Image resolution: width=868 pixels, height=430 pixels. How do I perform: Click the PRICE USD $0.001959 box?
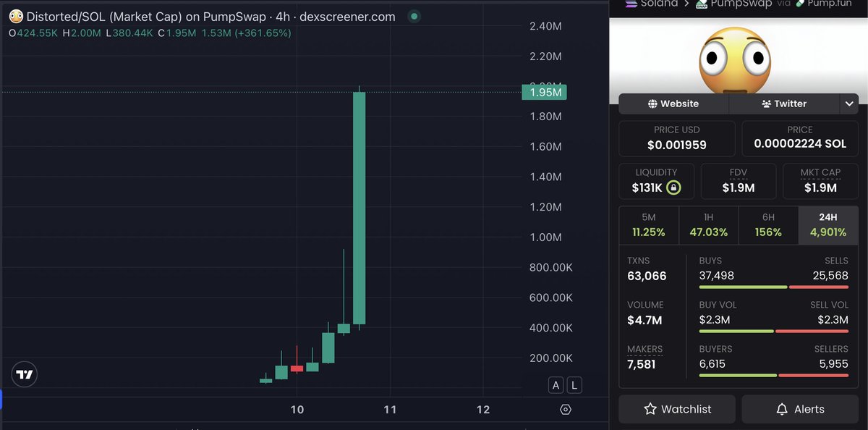click(677, 138)
